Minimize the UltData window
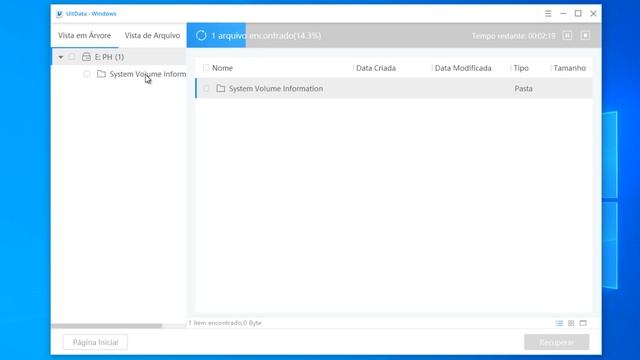The image size is (640, 360). [563, 14]
